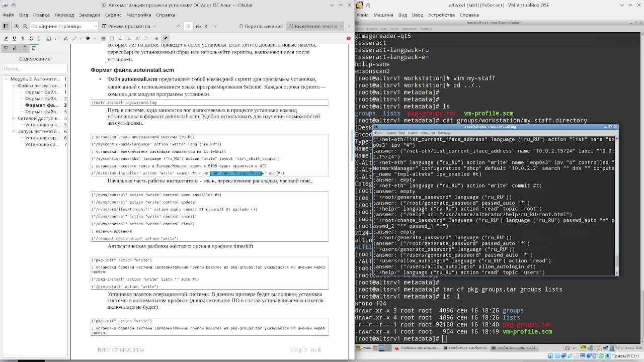Viewport: 644px width, 362px height.
Task: Collapse 'Сетевой доступ к...' tree node
Action: click(14, 118)
